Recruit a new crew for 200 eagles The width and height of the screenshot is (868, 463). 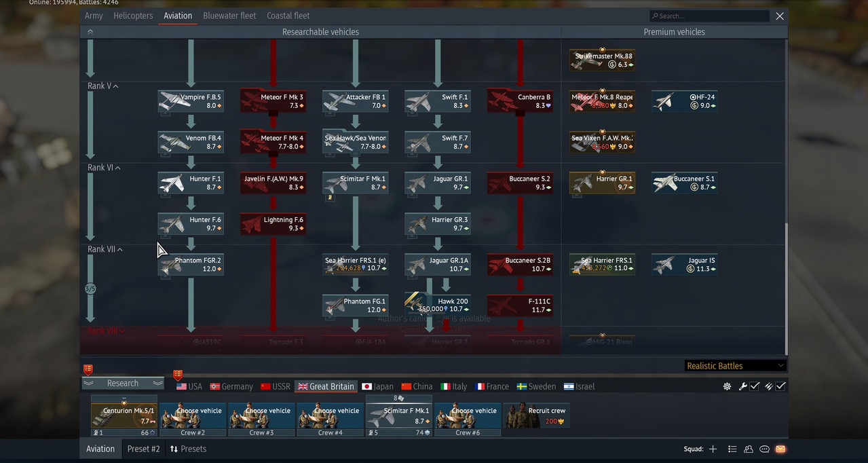click(536, 416)
